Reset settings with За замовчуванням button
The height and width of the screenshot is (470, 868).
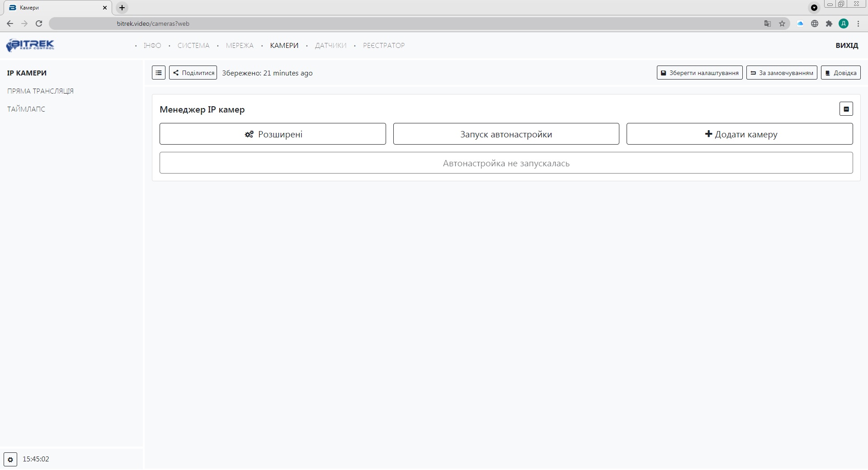click(782, 73)
